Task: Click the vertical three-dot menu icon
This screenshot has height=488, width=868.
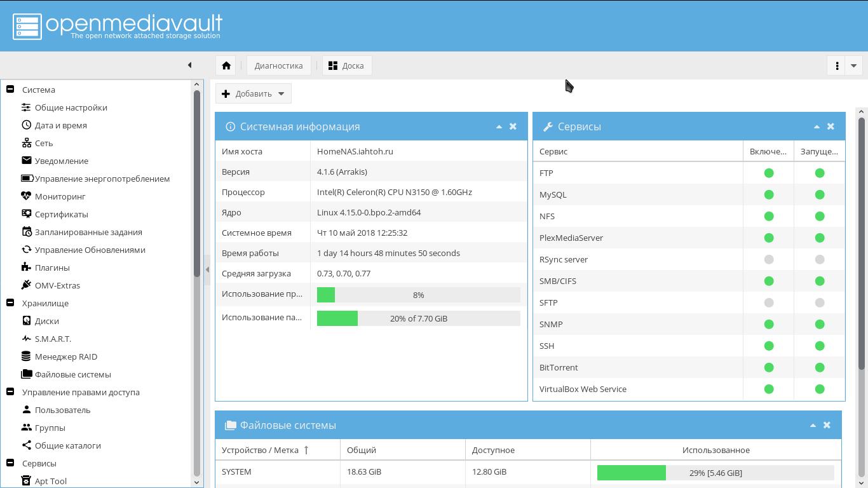Action: [837, 65]
